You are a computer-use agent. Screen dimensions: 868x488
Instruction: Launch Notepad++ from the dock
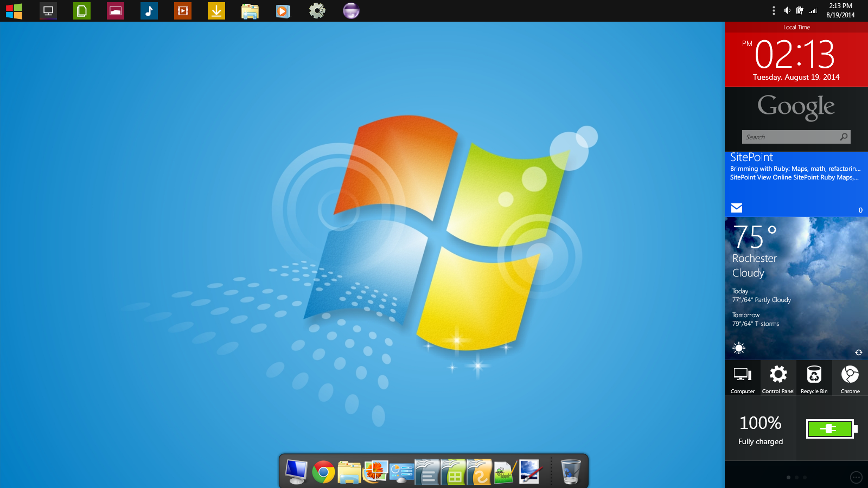505,472
